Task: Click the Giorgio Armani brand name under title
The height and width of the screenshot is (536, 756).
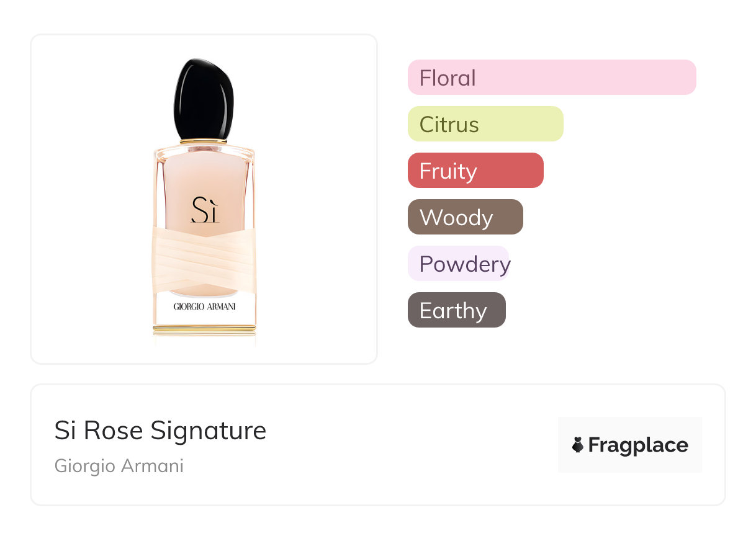Action: click(119, 466)
